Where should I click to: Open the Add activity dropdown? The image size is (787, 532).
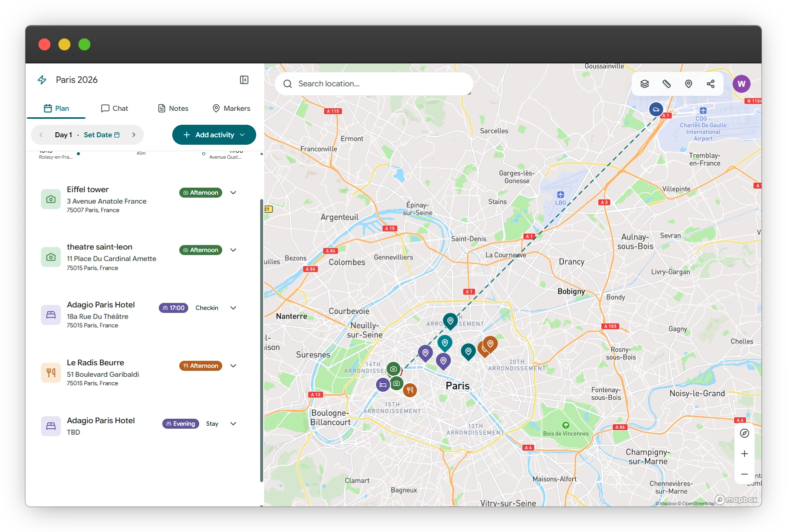pos(214,135)
